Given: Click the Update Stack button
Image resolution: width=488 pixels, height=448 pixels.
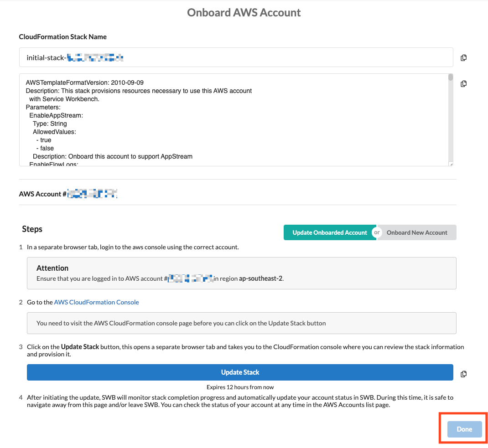Looking at the screenshot, I should coord(240,372).
